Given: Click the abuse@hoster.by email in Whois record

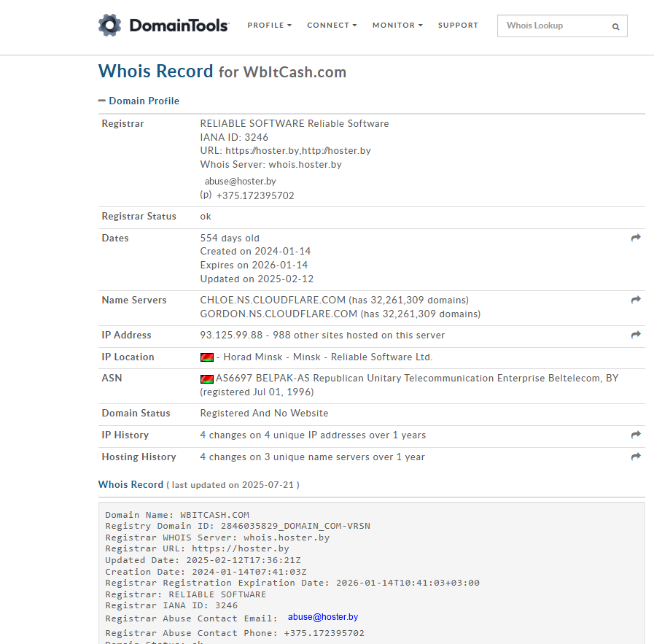Looking at the screenshot, I should click(323, 617).
